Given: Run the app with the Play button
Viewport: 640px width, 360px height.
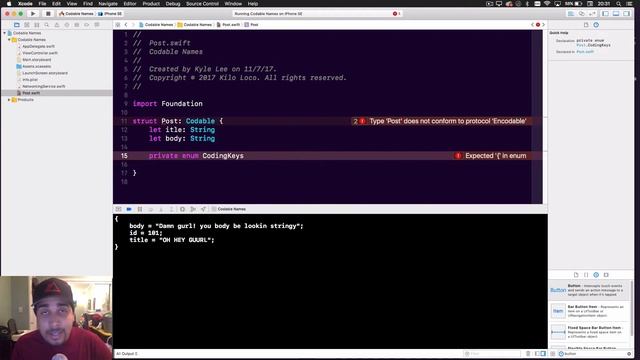Looking at the screenshot, I should coord(33,13).
